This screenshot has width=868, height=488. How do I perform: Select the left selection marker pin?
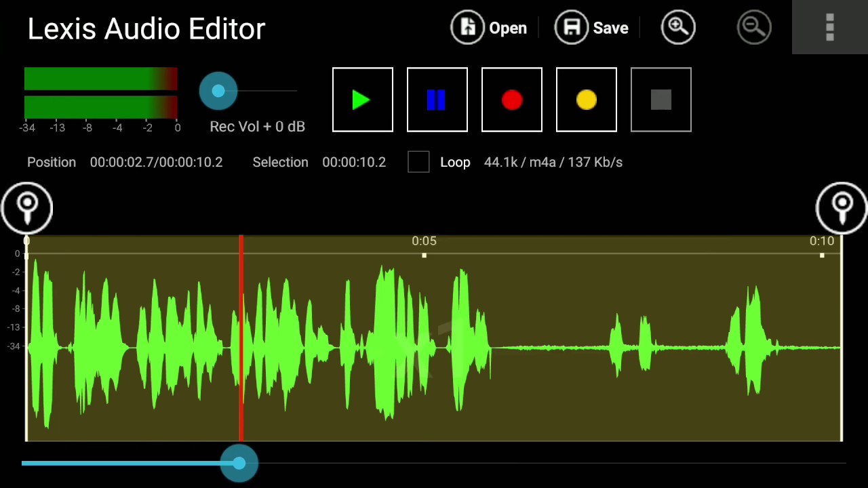27,207
